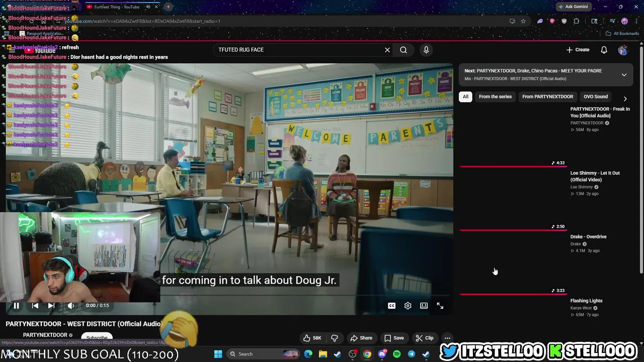Open Spotify from taskbar
Viewport: 644px width, 362px height.
pyautogui.click(x=396, y=354)
